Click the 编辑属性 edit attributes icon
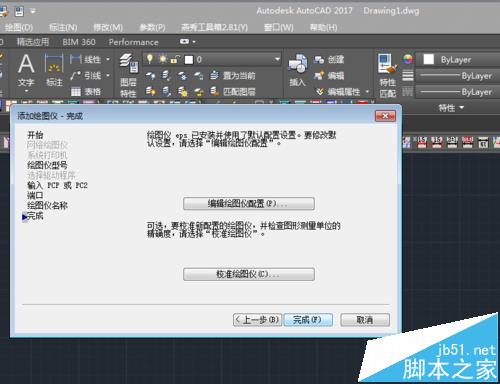Screen dimensions: 500x384 point(320,91)
